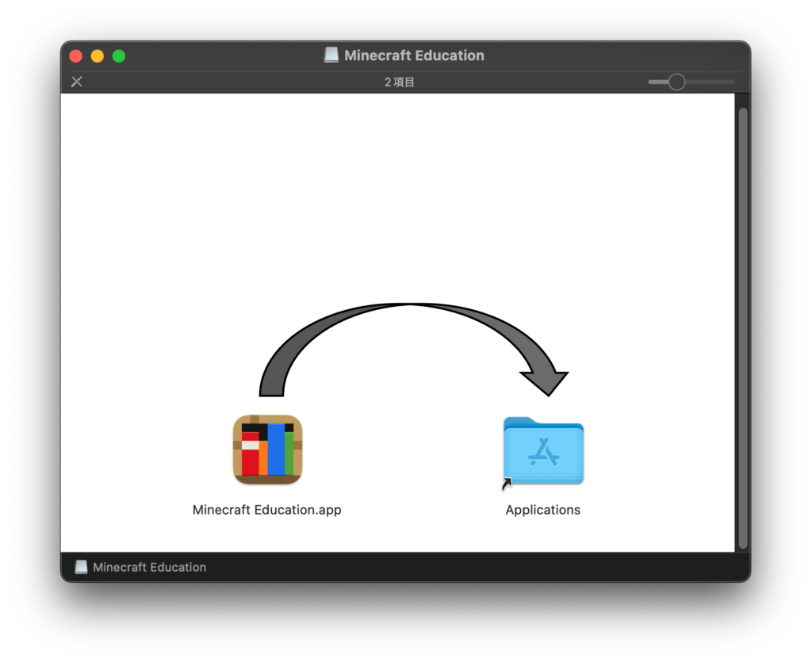This screenshot has width=812, height=662.
Task: Click the left end of icon size slider
Action: pyautogui.click(x=652, y=82)
